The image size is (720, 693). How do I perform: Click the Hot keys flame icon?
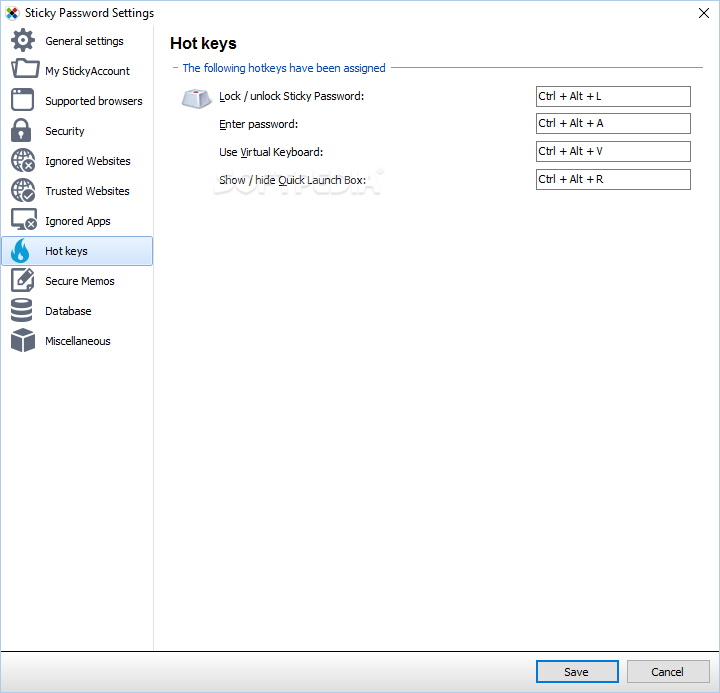(x=20, y=250)
